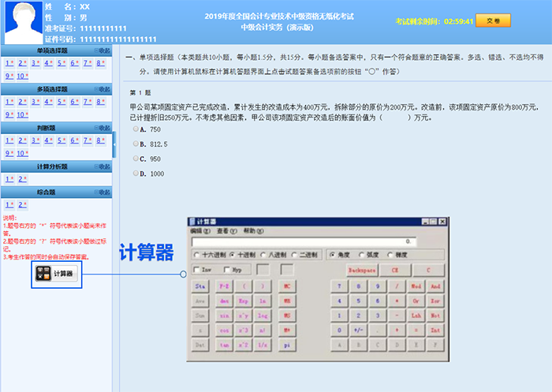Viewport: 552px width, 392px height.
Task: Tap the digit 5 calculator key
Action: pos(358,301)
